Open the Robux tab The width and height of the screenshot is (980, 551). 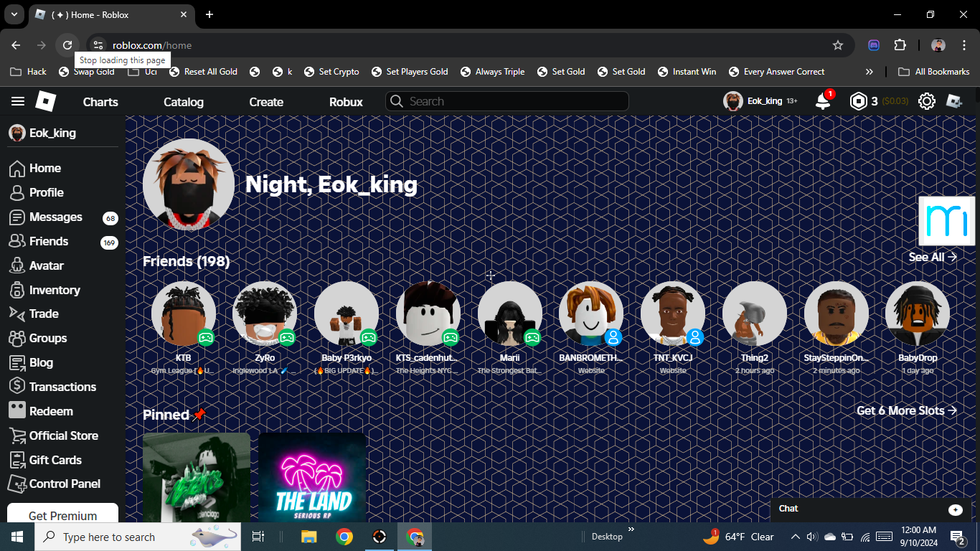point(346,102)
